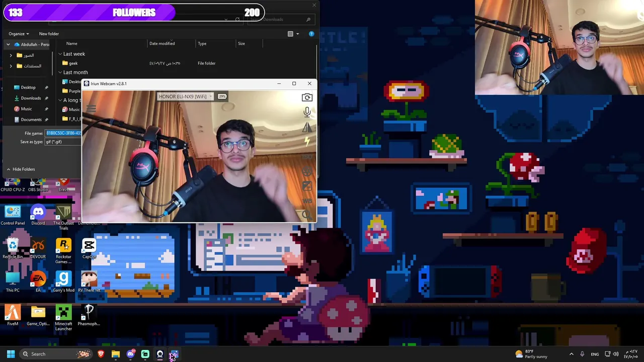Open the Discord desktop shortcut
The height and width of the screenshot is (362, 644).
38,215
